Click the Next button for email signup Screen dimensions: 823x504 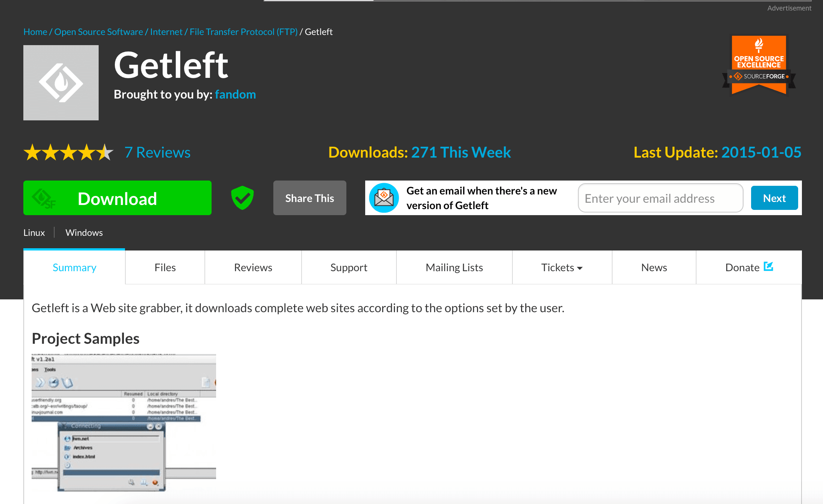[774, 198]
